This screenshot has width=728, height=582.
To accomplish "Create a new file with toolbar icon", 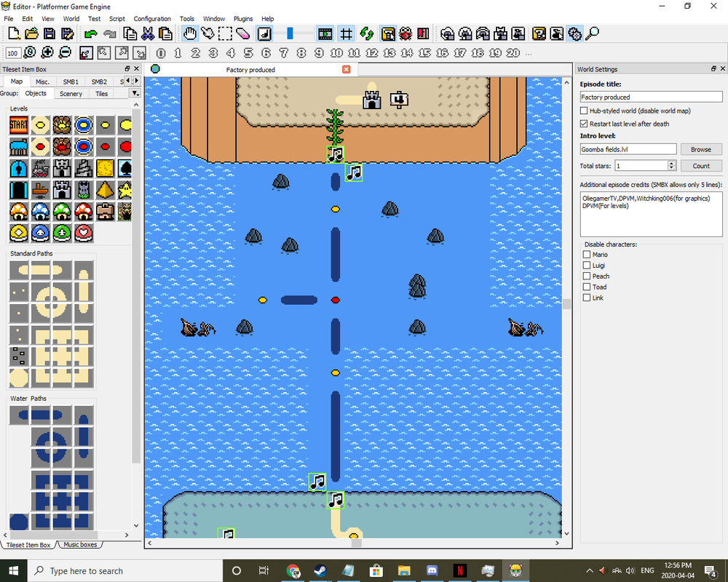I will [x=14, y=34].
